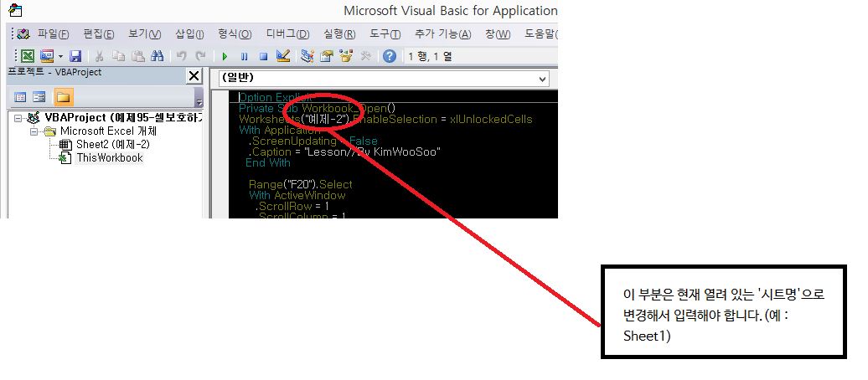Select Sheet2 (예제-2) in project tree
Screen dimensions: 868x380
113,144
